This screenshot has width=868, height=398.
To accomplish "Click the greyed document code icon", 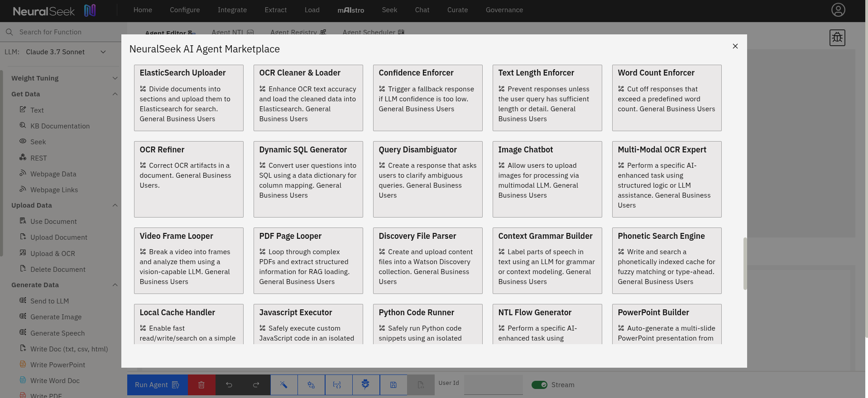I will click(421, 385).
